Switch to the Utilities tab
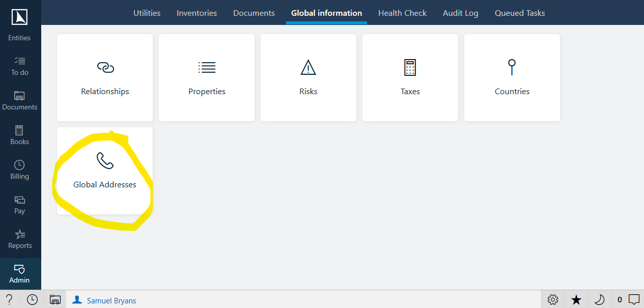Image resolution: width=644 pixels, height=308 pixels. click(x=147, y=13)
